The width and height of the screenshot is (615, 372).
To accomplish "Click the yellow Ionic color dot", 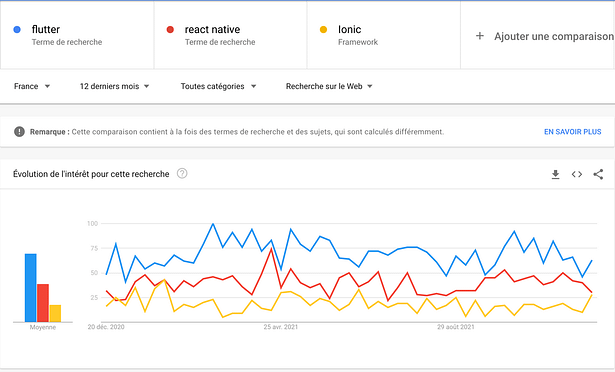I will [323, 29].
